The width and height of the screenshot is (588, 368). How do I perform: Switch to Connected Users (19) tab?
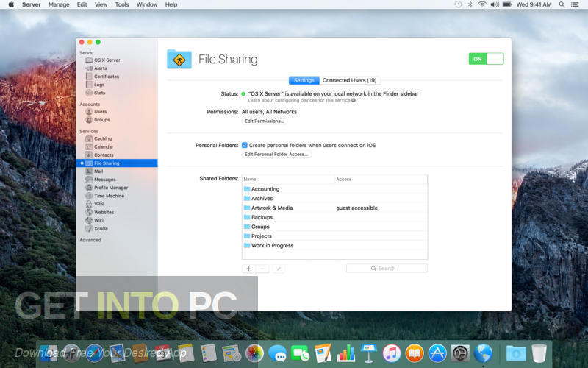(350, 80)
